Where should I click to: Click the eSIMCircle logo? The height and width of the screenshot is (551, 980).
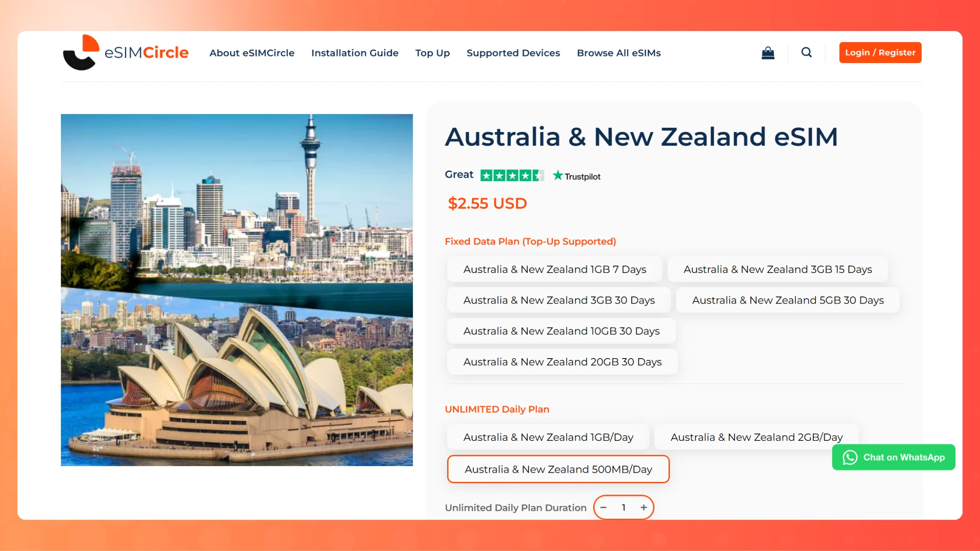click(x=126, y=52)
